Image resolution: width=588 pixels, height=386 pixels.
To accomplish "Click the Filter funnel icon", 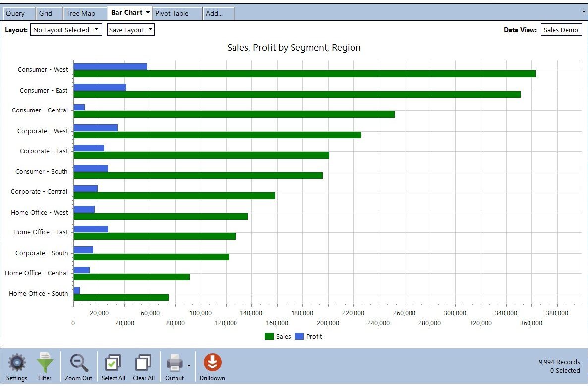I will [45, 363].
